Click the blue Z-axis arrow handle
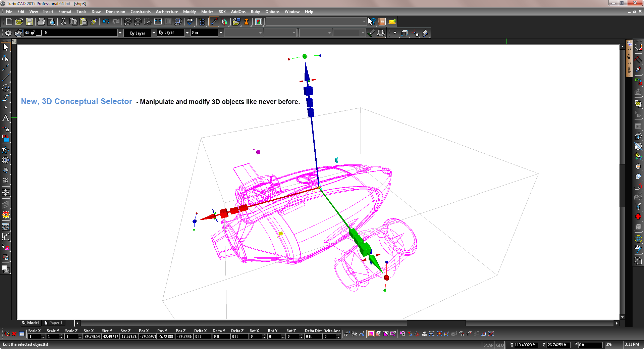The image size is (644, 349). pyautogui.click(x=307, y=71)
